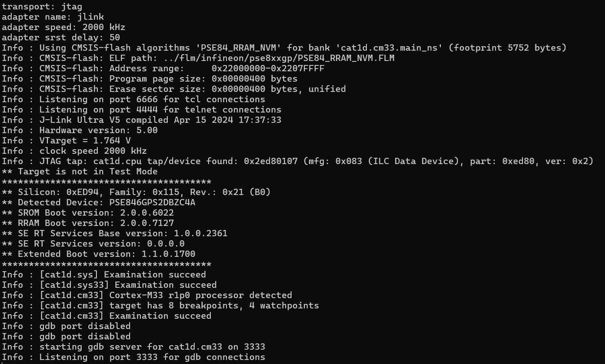The width and height of the screenshot is (605, 364).
Task: Click the J-Link Ultra V5 compiled line
Action: (141, 120)
